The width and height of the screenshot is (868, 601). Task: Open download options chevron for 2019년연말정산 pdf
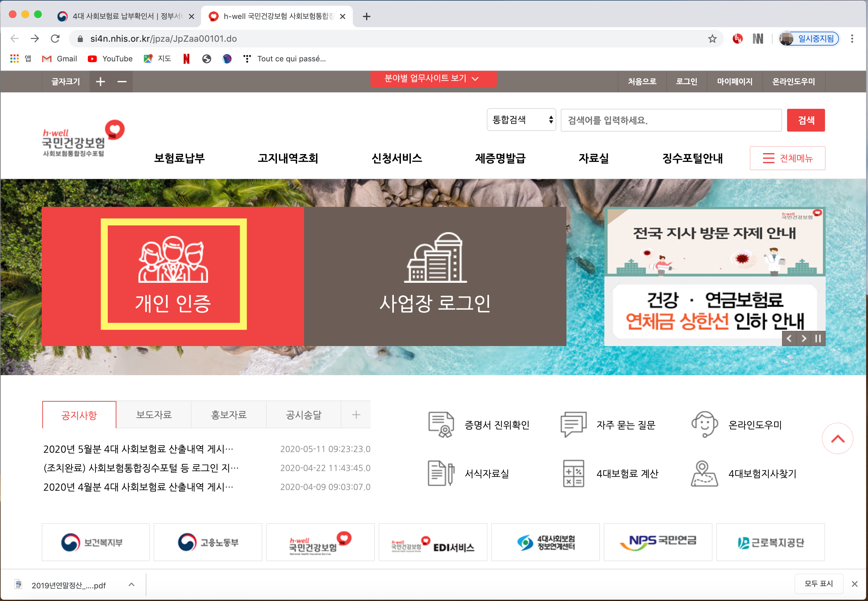tap(131, 585)
